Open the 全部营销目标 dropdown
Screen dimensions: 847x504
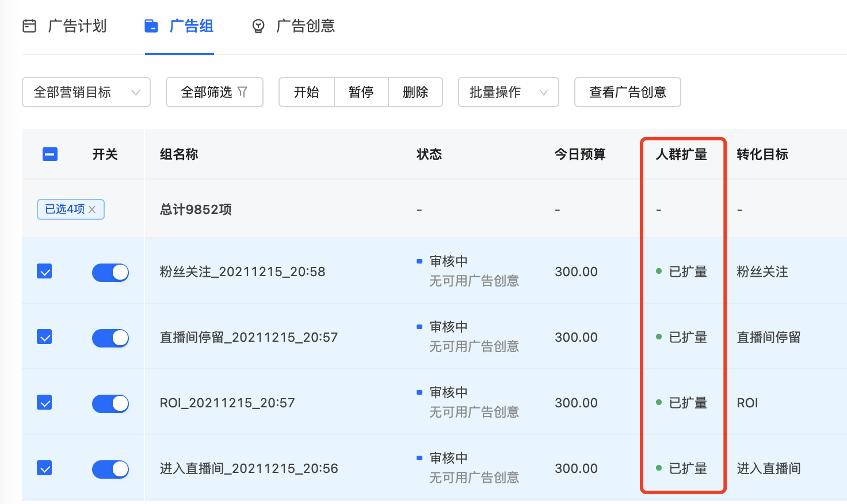(x=86, y=91)
